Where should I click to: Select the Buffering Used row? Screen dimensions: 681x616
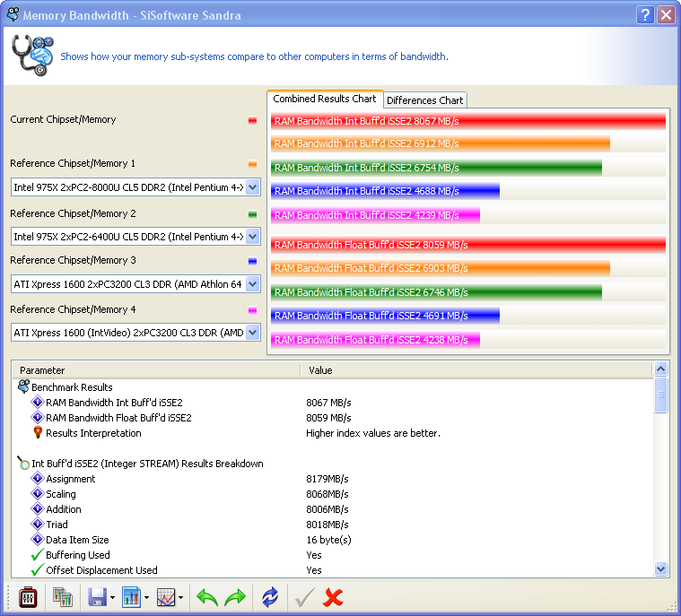point(333,555)
